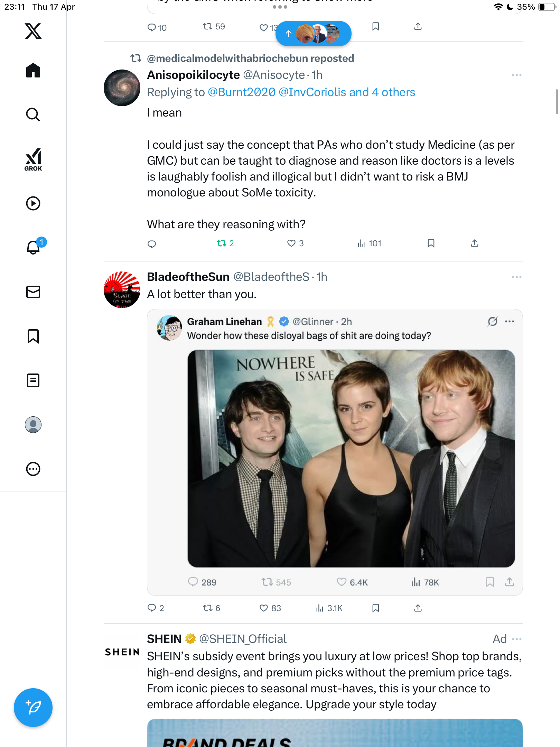Open profile from the sidebar avatar
Viewport: 560px width, 747px height.
(x=33, y=425)
